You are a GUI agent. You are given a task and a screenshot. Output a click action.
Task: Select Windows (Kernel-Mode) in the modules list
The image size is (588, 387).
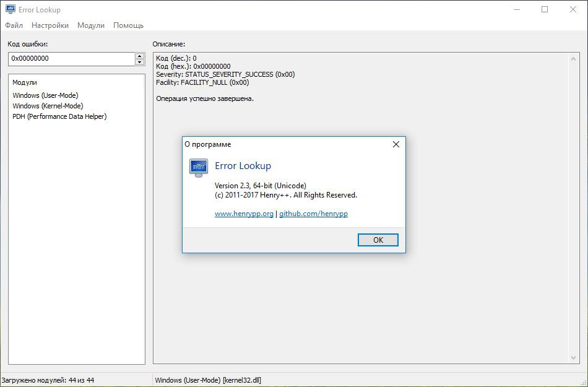click(x=48, y=106)
